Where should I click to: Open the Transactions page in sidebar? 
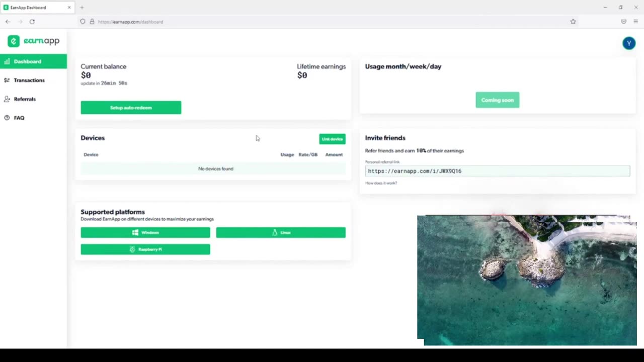[x=29, y=80]
